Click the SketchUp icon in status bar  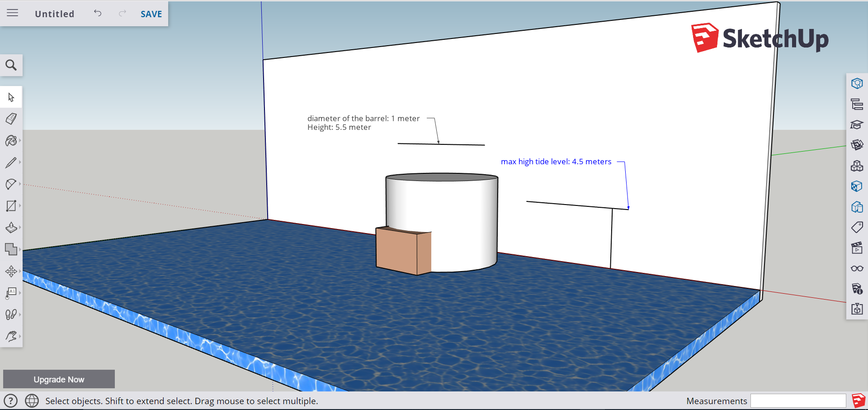pyautogui.click(x=858, y=400)
